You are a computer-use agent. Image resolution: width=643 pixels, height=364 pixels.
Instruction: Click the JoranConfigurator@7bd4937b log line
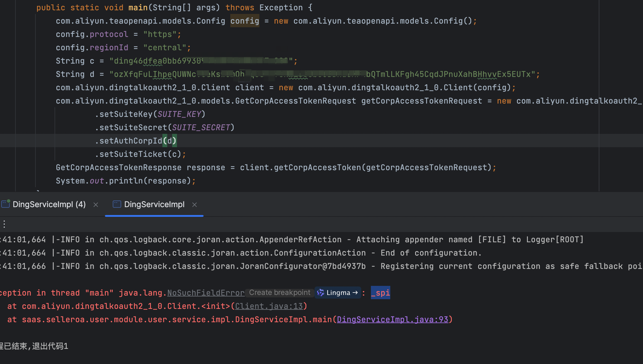[x=321, y=266]
